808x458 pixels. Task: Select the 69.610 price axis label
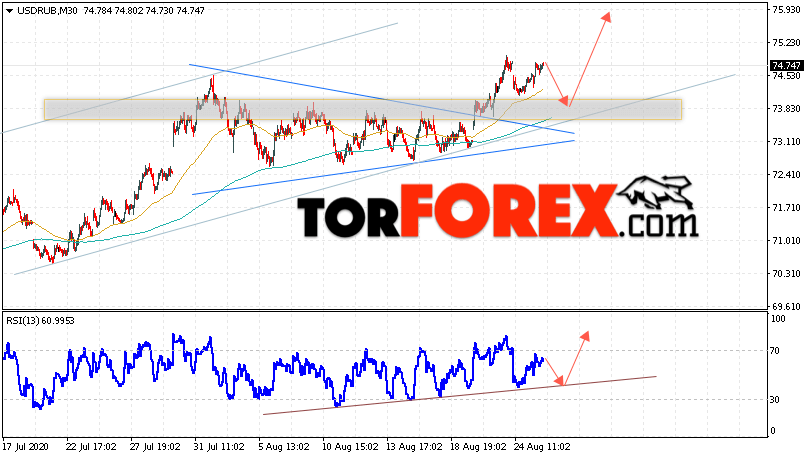pos(786,306)
